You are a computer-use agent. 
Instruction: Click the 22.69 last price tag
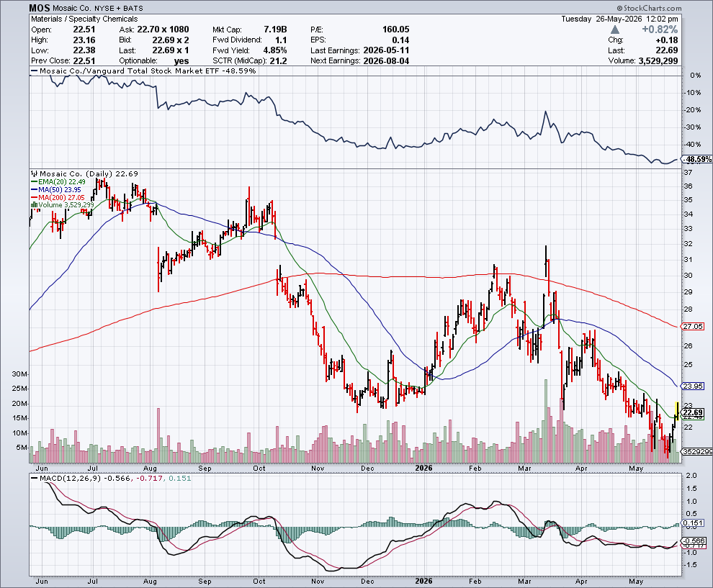coord(693,412)
